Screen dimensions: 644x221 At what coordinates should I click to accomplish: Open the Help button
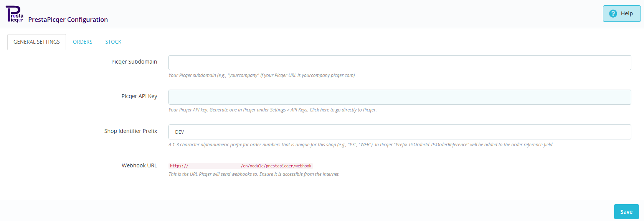(622, 13)
